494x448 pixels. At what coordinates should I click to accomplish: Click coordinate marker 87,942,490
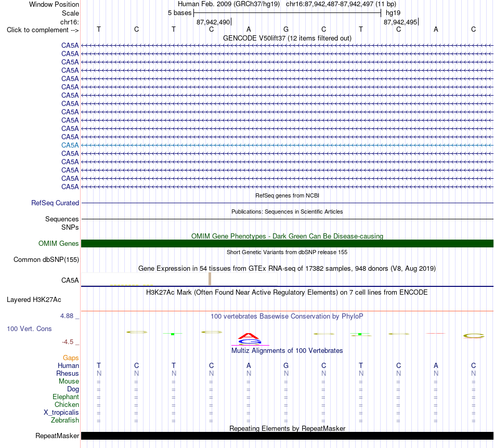213,22
